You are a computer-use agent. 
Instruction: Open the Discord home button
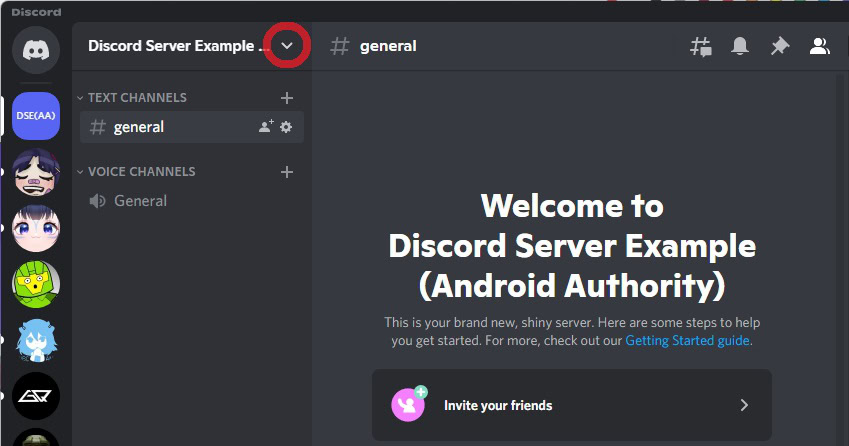pos(36,50)
